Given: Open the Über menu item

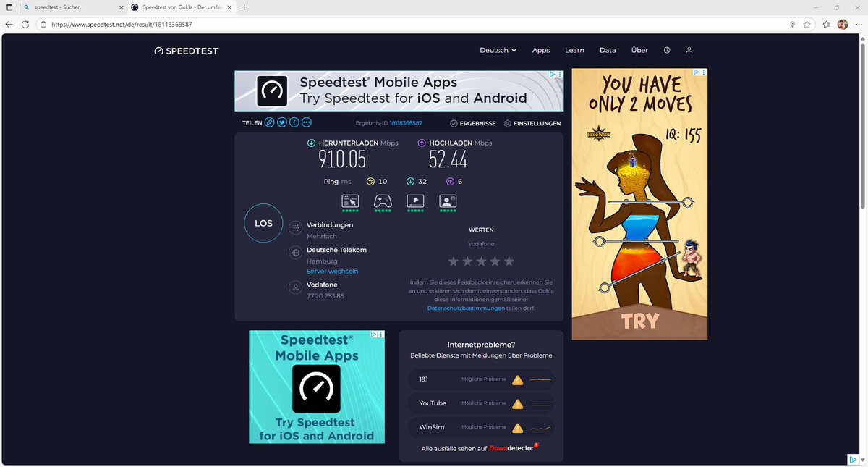Looking at the screenshot, I should [639, 50].
